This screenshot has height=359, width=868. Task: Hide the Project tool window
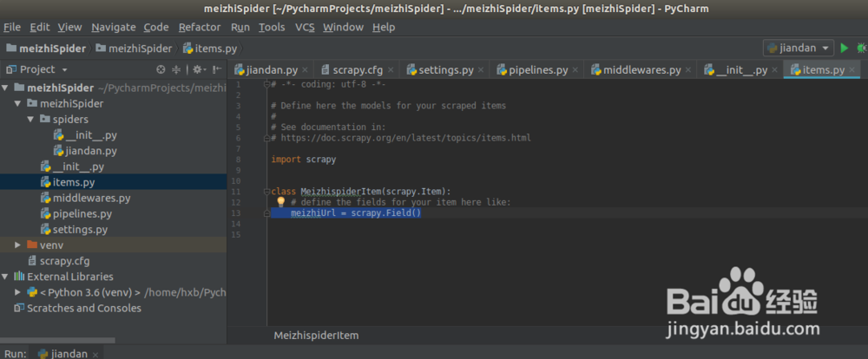[x=218, y=69]
